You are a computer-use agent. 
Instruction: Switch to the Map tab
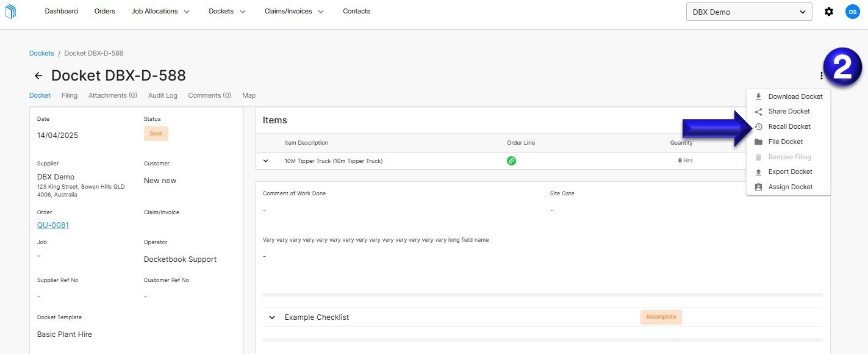click(249, 95)
